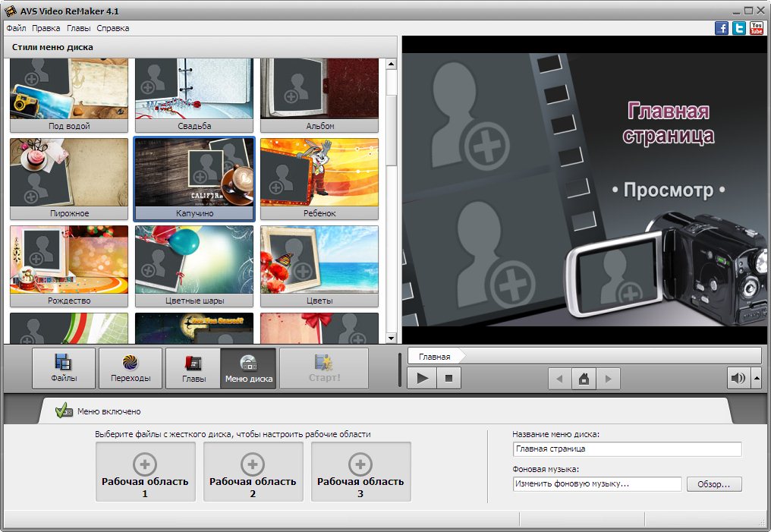The image size is (771, 532).
Task: Add file to Рабочая область 1
Action: click(145, 471)
